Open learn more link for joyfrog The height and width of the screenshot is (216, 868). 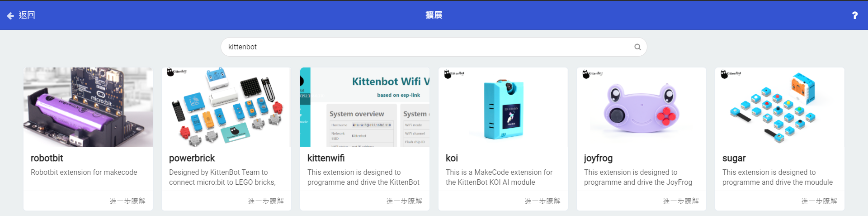[x=681, y=201]
